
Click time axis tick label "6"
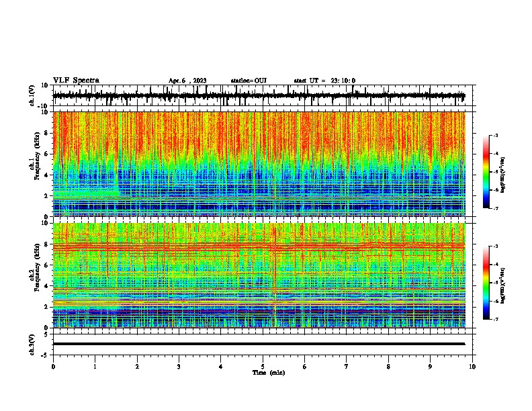point(305,367)
